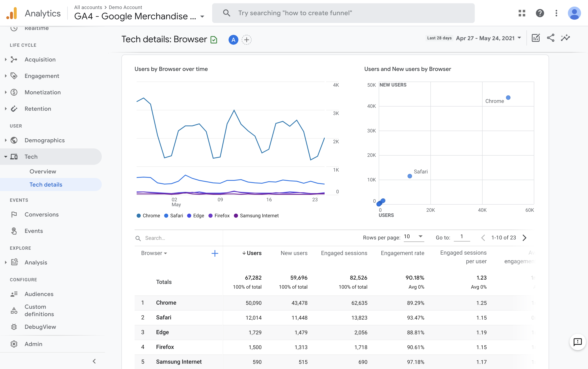Open the Customize report icon
Image resolution: width=588 pixels, height=369 pixels.
tap(536, 38)
